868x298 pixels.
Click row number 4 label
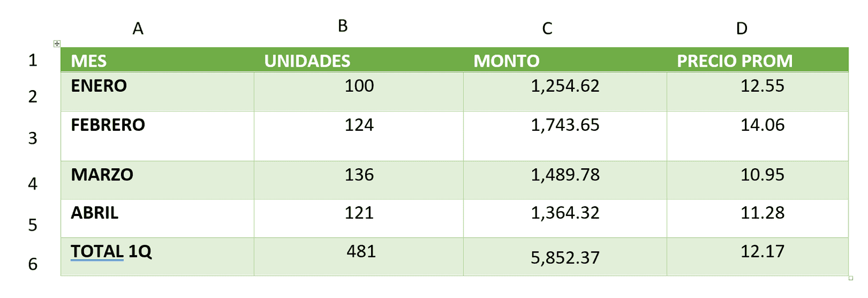33,184
